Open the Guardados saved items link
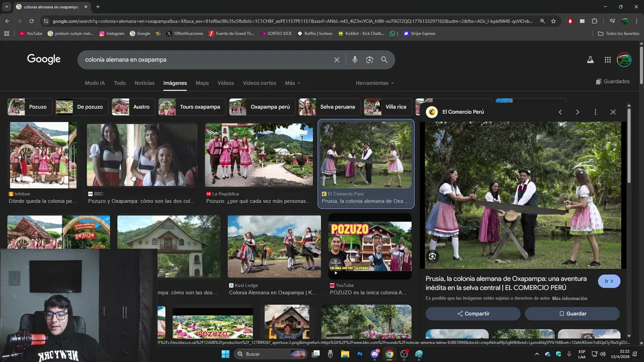The width and height of the screenshot is (644, 362). (612, 81)
